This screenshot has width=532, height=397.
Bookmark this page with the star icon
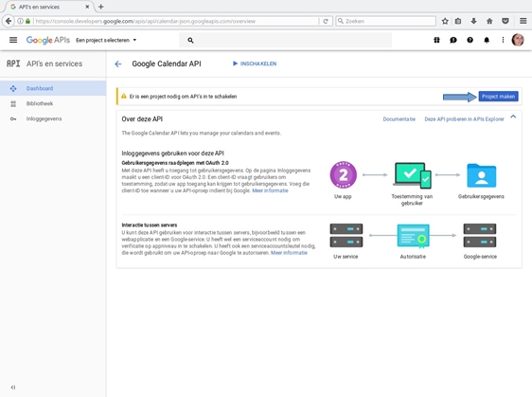pyautogui.click(x=445, y=21)
